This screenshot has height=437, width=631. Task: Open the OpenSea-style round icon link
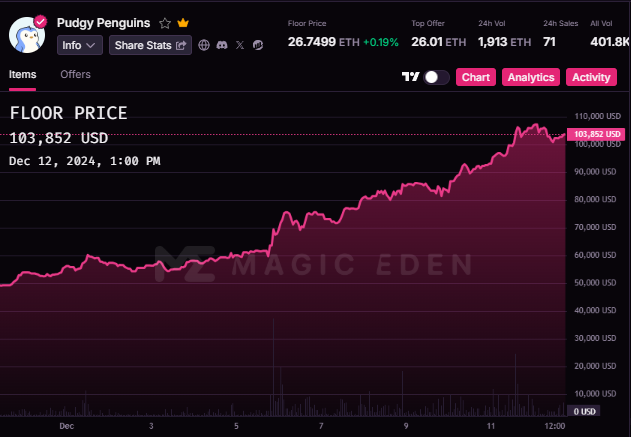click(258, 45)
